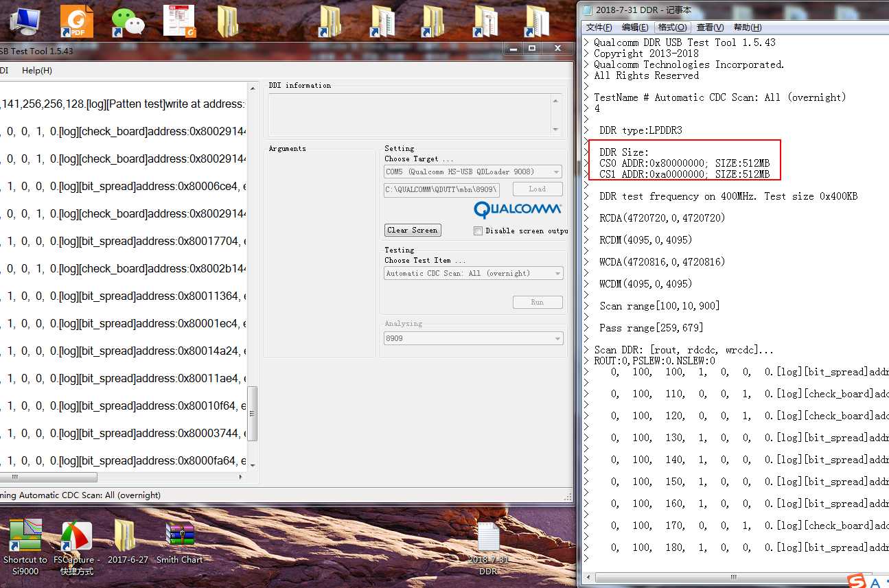Click the log row with address:0x80011364
Viewport: 889px width, 588px height.
124,296
